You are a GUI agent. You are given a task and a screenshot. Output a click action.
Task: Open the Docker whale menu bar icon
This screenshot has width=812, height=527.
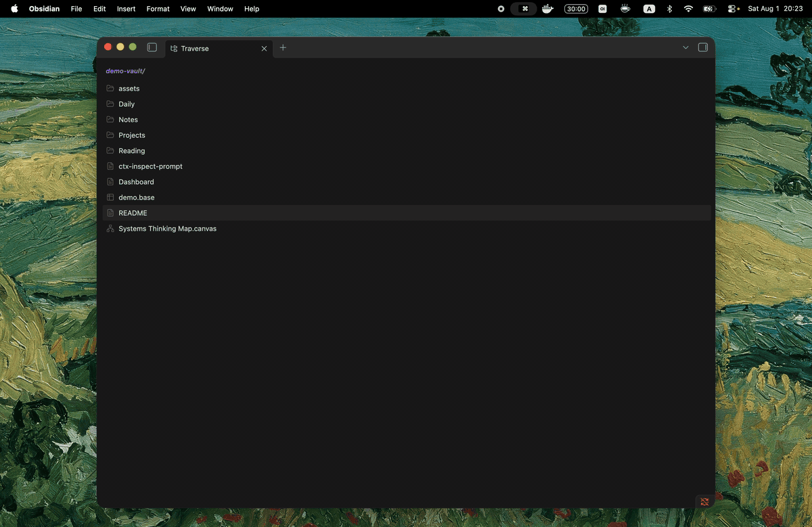(x=547, y=9)
